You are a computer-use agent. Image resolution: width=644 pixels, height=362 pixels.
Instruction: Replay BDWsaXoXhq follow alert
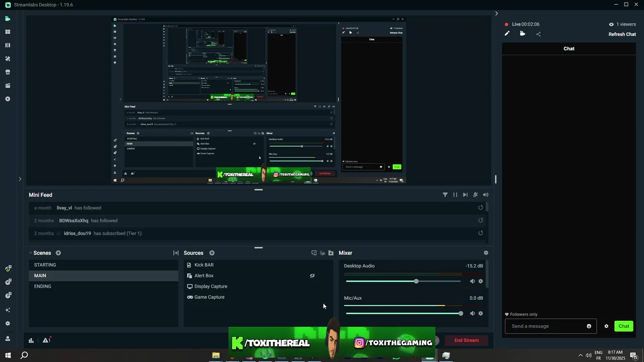(x=480, y=220)
